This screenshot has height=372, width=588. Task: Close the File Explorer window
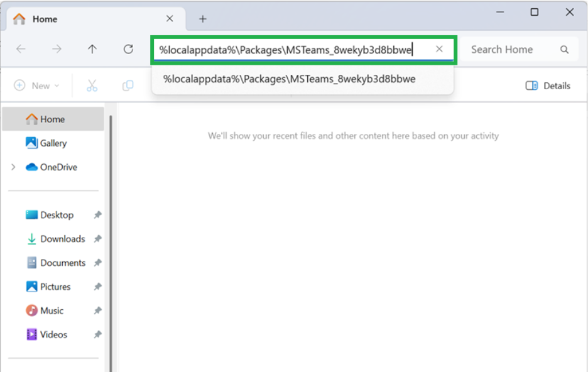click(570, 12)
